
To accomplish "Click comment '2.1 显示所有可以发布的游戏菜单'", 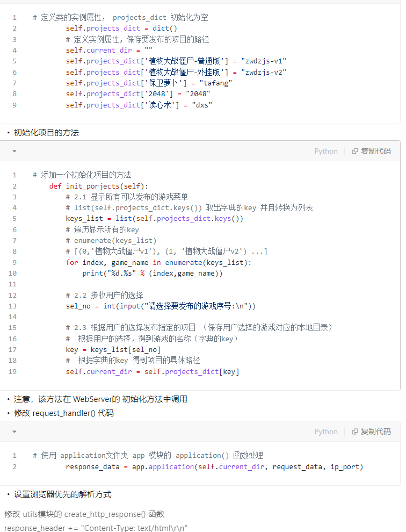I will [127, 197].
